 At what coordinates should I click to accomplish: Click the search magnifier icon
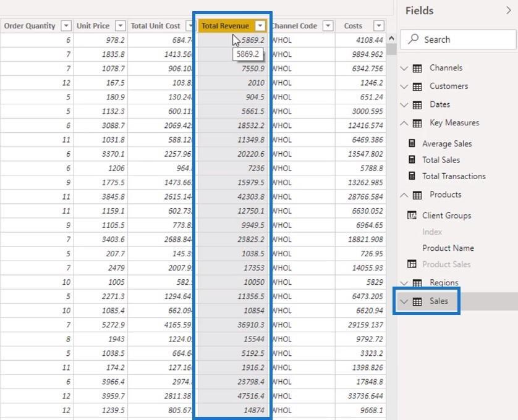click(x=413, y=39)
